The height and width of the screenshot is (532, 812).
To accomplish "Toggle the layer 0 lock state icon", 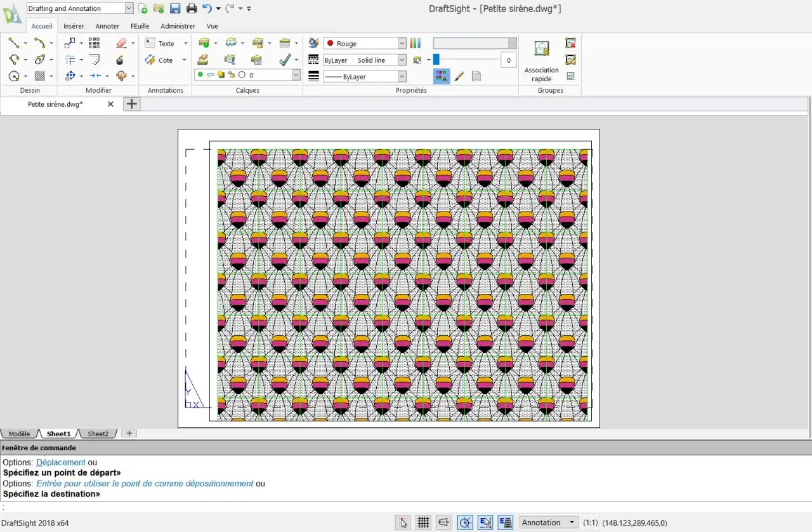I will click(231, 75).
